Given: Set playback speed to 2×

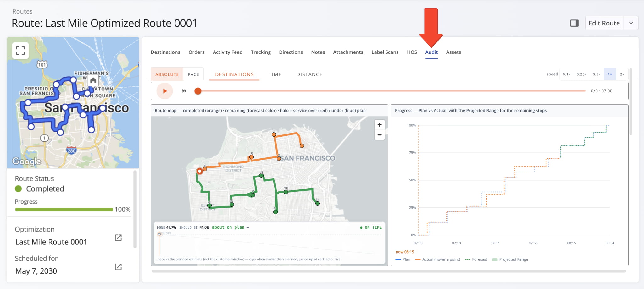Looking at the screenshot, I should pos(622,74).
